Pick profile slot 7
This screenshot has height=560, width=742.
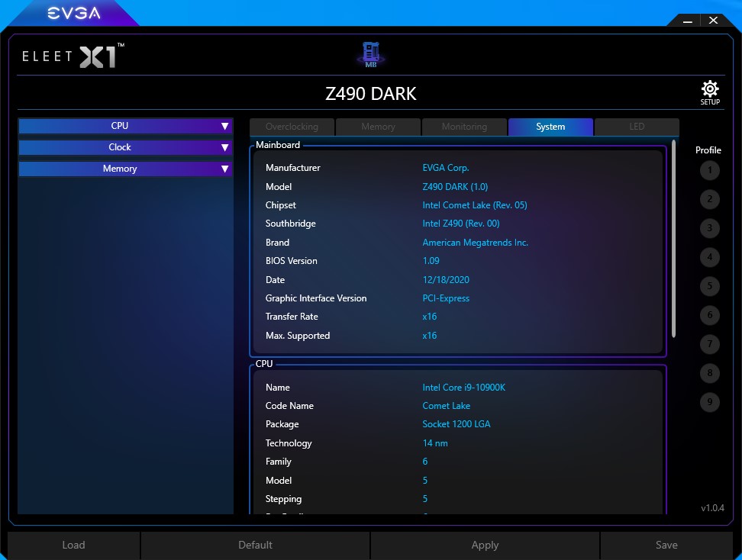[x=709, y=344]
